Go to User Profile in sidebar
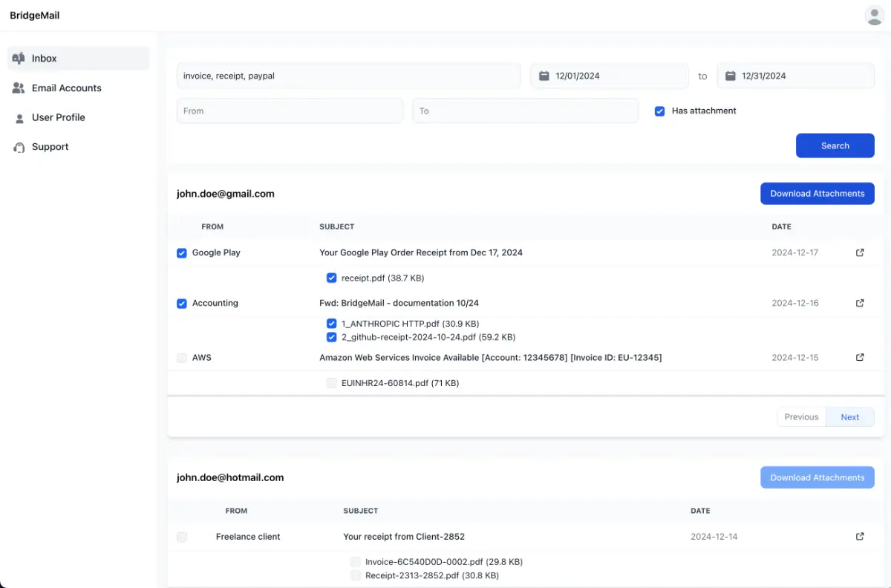This screenshot has height=588, width=891. click(58, 117)
